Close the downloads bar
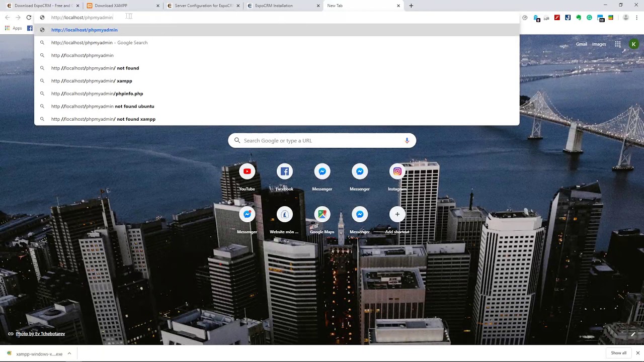 pos(637,353)
